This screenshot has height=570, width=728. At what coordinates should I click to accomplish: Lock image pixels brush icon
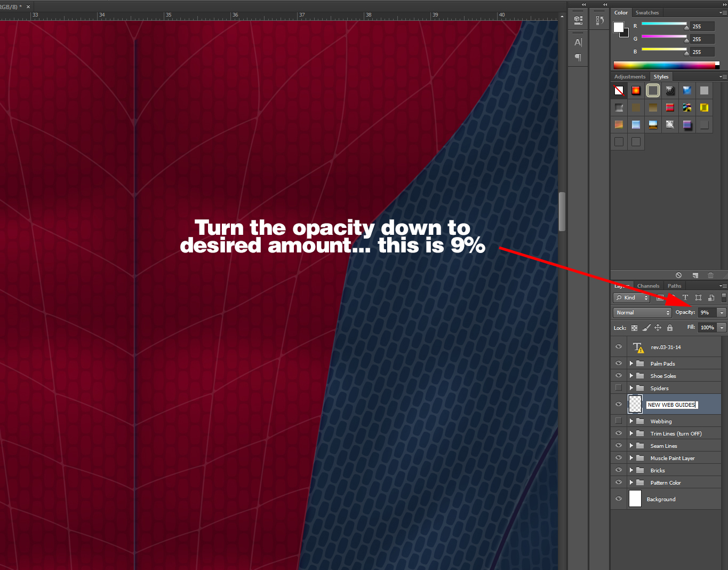click(646, 328)
